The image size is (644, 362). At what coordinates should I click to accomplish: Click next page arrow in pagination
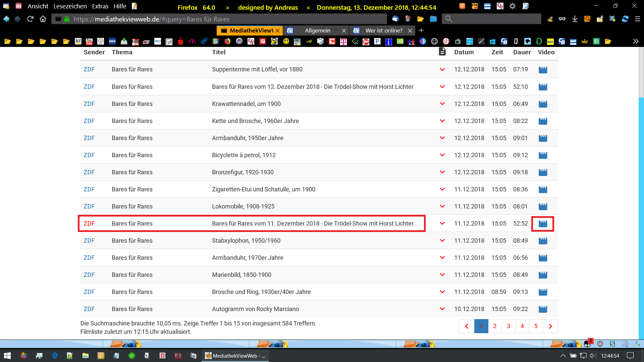550,326
